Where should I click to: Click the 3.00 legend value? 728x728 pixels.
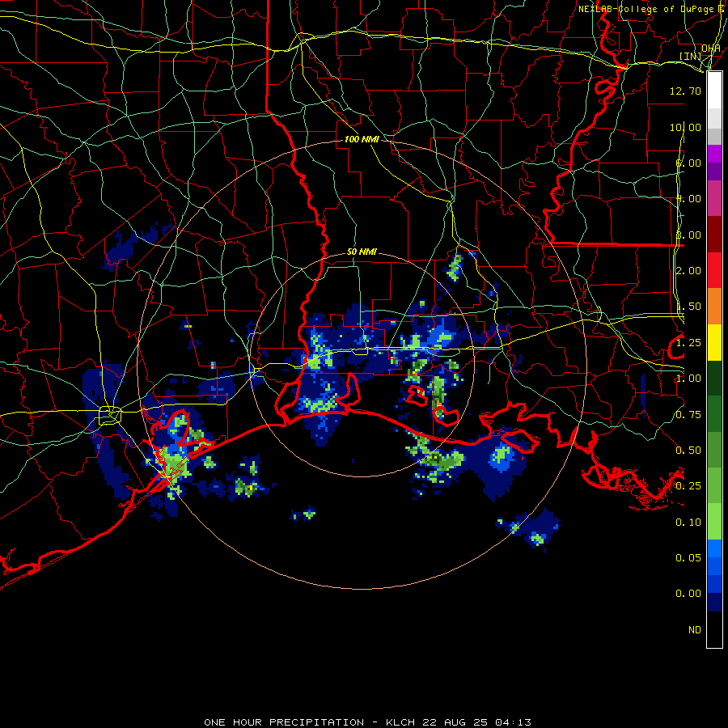coord(688,235)
